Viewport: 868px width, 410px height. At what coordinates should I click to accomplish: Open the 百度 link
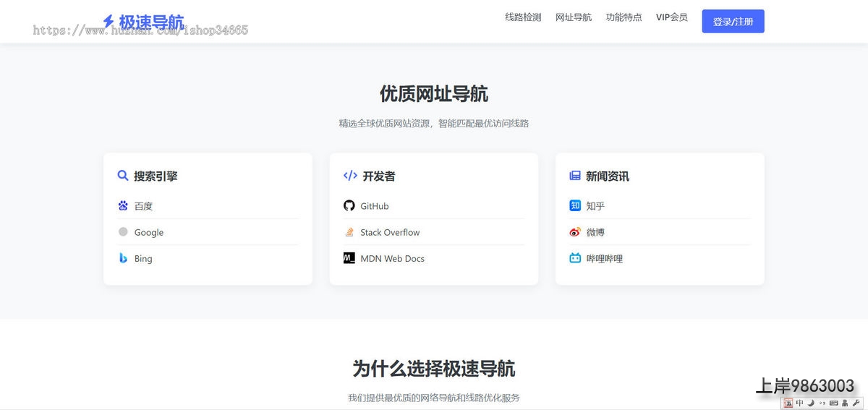click(x=143, y=206)
